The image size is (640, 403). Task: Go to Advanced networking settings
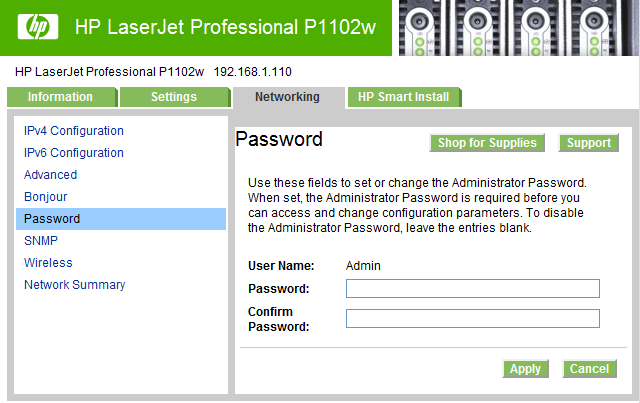[51, 175]
